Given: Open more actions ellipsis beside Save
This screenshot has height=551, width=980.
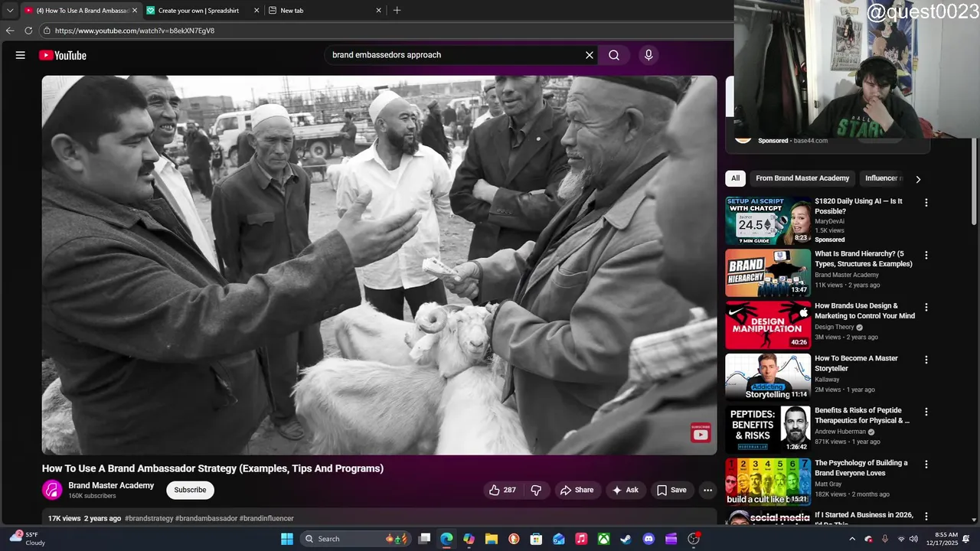Looking at the screenshot, I should pos(707,490).
